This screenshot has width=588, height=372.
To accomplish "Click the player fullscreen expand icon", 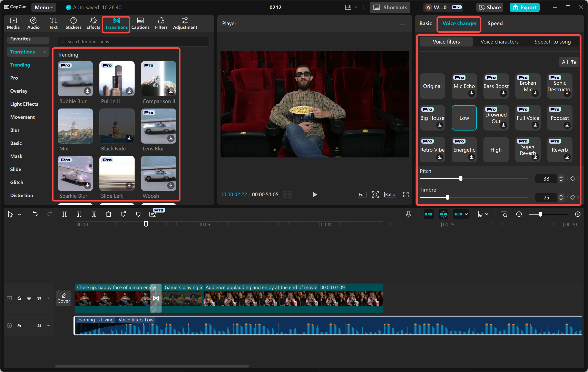I will click(406, 194).
